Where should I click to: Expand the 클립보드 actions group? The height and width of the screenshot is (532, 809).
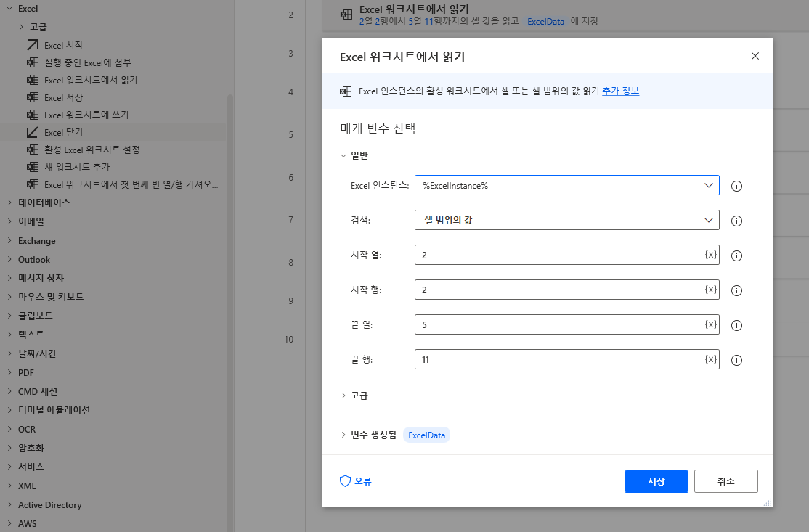click(9, 315)
